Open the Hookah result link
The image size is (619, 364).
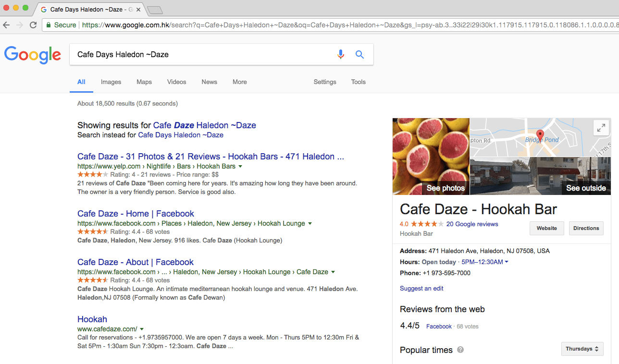pyautogui.click(x=92, y=319)
